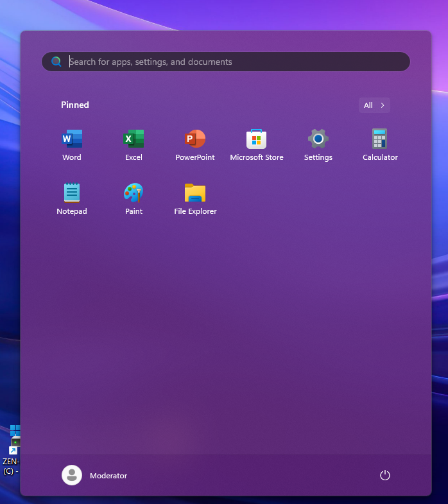The image size is (448, 504).
Task: Open Word from pinned apps
Action: pos(72,145)
